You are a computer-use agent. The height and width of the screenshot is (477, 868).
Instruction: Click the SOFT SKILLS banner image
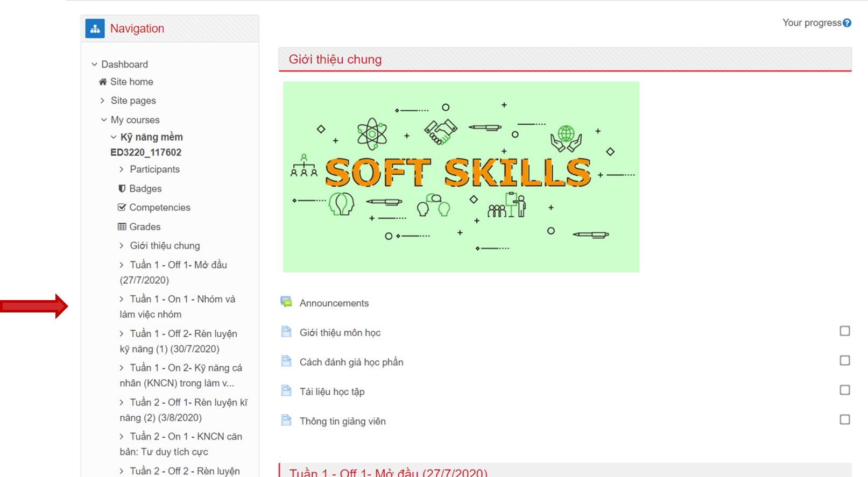pyautogui.click(x=461, y=176)
